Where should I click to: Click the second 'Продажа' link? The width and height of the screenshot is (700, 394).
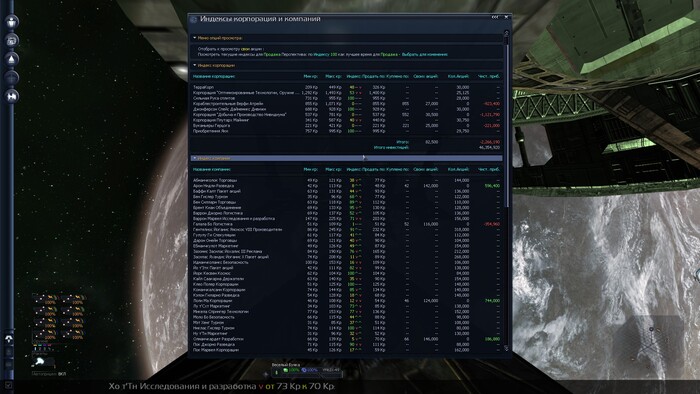[389, 54]
